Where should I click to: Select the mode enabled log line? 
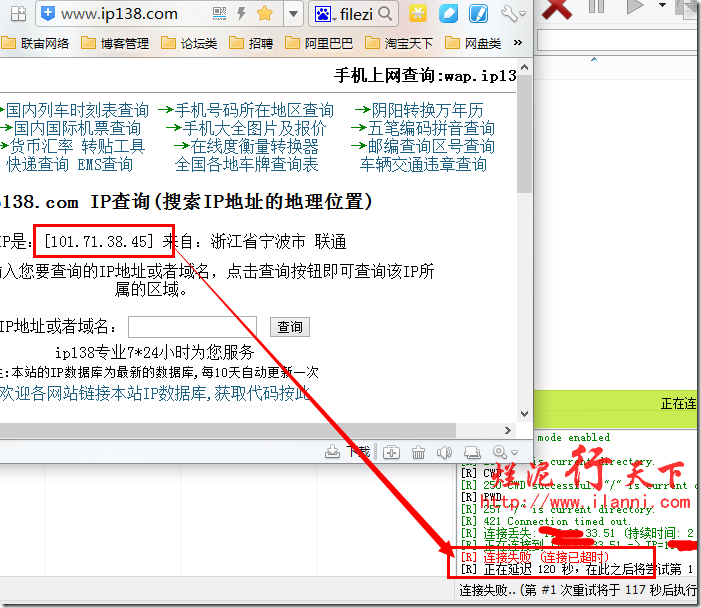(573, 438)
